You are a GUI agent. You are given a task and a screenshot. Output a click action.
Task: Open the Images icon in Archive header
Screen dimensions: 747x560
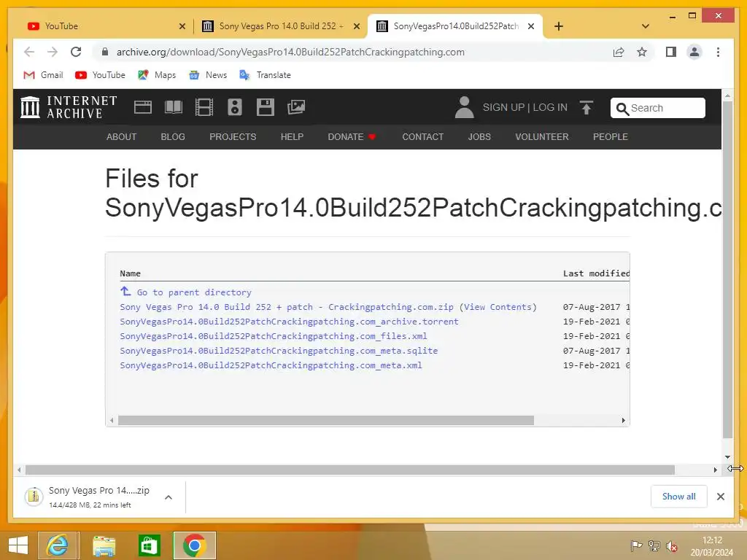(296, 107)
